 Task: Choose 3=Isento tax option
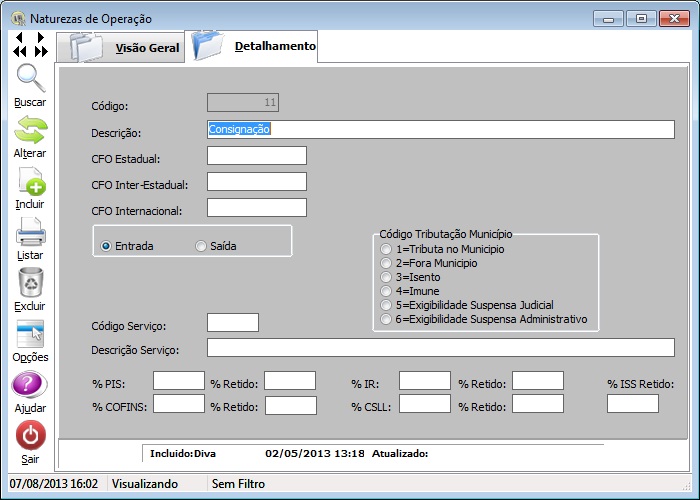coord(386,277)
